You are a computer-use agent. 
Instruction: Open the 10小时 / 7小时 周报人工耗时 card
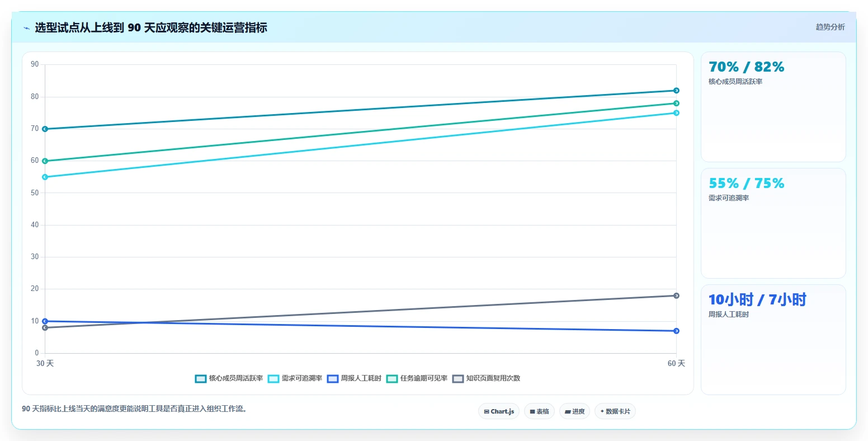773,340
